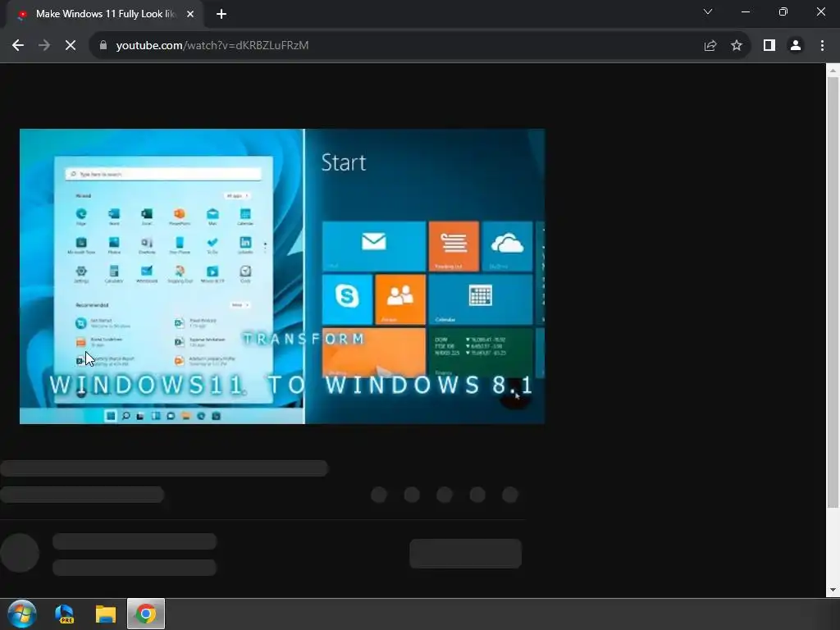Share this page icon in address bar

710,46
